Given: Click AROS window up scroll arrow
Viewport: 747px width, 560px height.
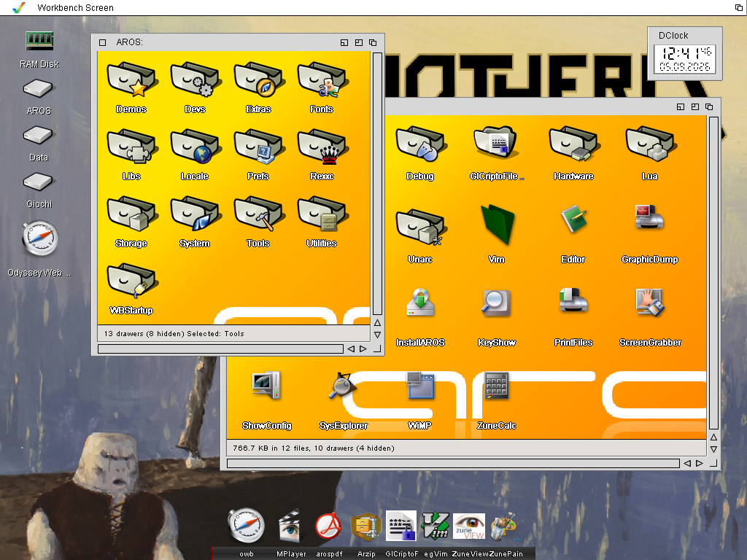Looking at the screenshot, I should coord(377,322).
